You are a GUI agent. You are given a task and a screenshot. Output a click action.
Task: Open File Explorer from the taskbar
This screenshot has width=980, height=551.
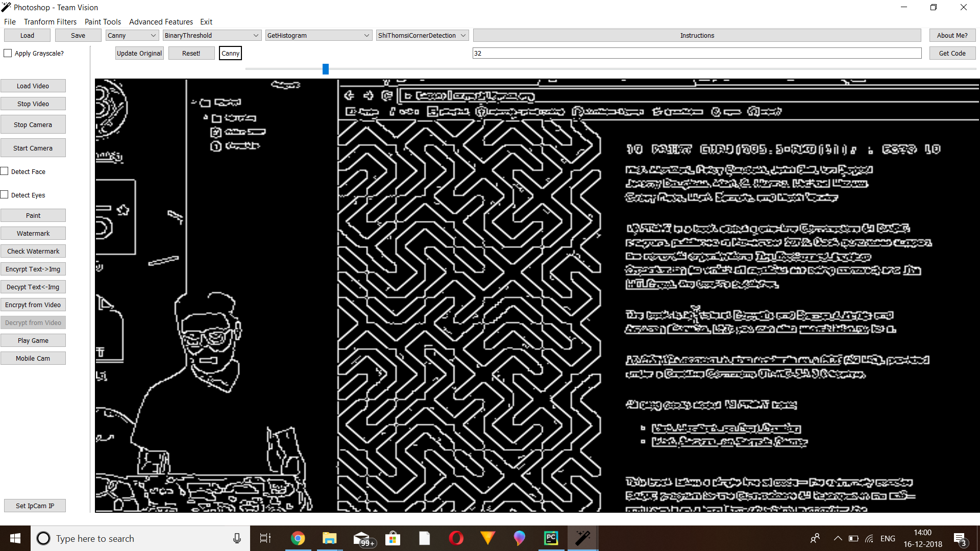pyautogui.click(x=329, y=538)
